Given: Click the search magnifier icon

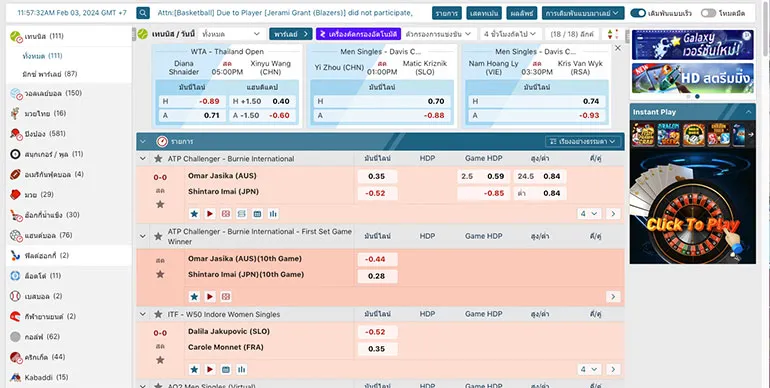Looking at the screenshot, I should [x=143, y=13].
